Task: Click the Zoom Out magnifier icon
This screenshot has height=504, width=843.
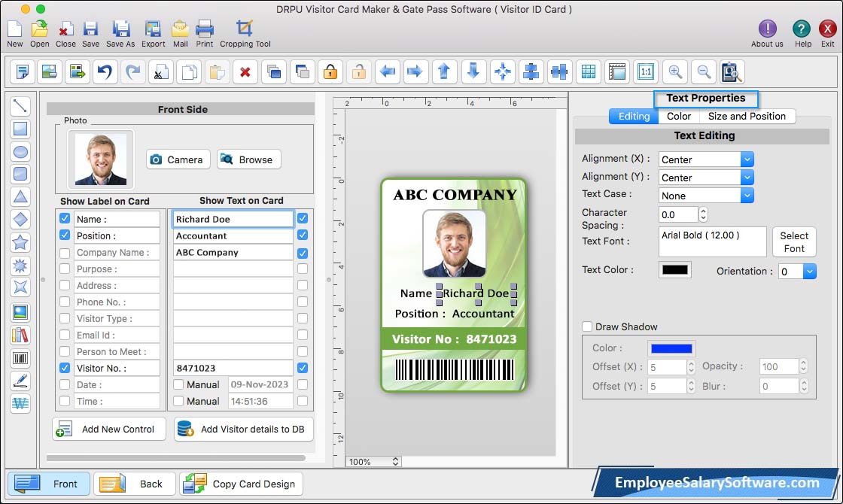Action: 703,71
